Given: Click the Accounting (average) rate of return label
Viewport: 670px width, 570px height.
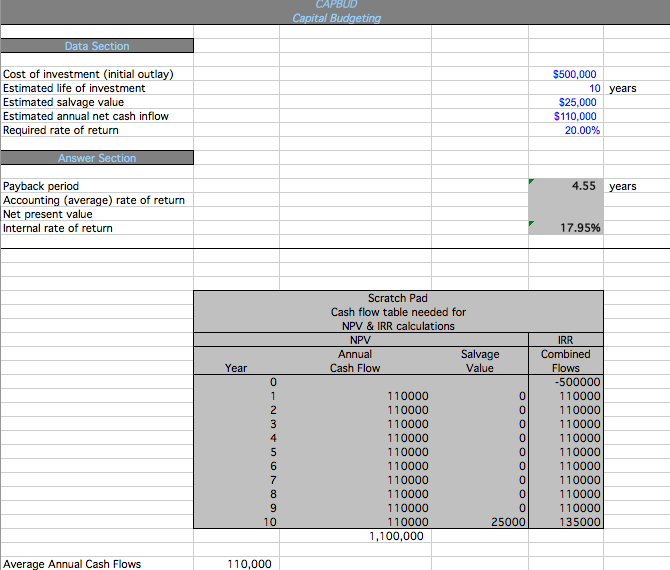Looking at the screenshot, I should 94,200.
